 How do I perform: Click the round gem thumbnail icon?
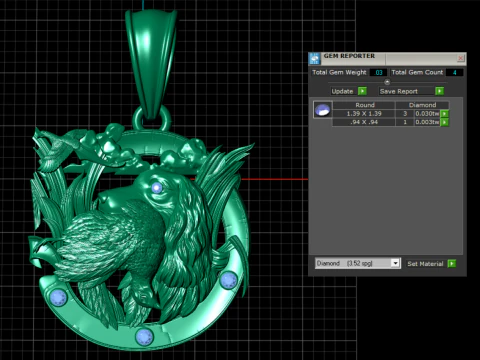(322, 110)
